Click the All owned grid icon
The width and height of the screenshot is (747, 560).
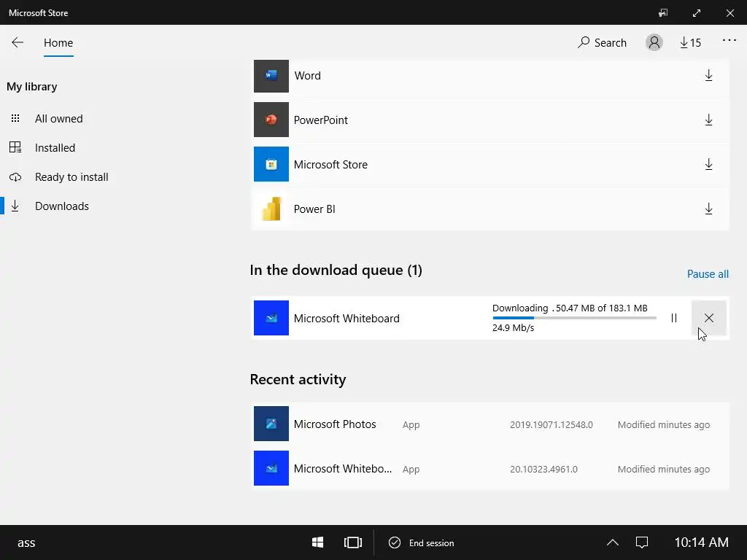coord(15,118)
